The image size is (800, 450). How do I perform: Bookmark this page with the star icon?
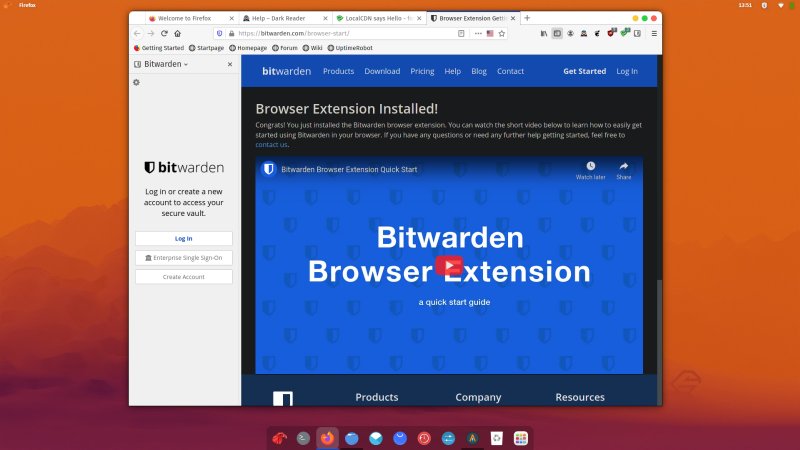502,33
